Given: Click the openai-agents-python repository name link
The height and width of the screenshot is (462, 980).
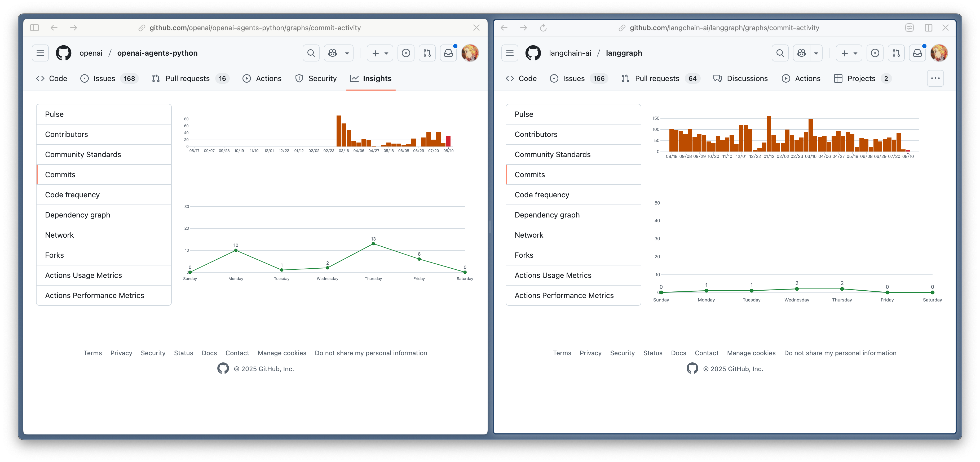Looking at the screenshot, I should click(x=157, y=53).
